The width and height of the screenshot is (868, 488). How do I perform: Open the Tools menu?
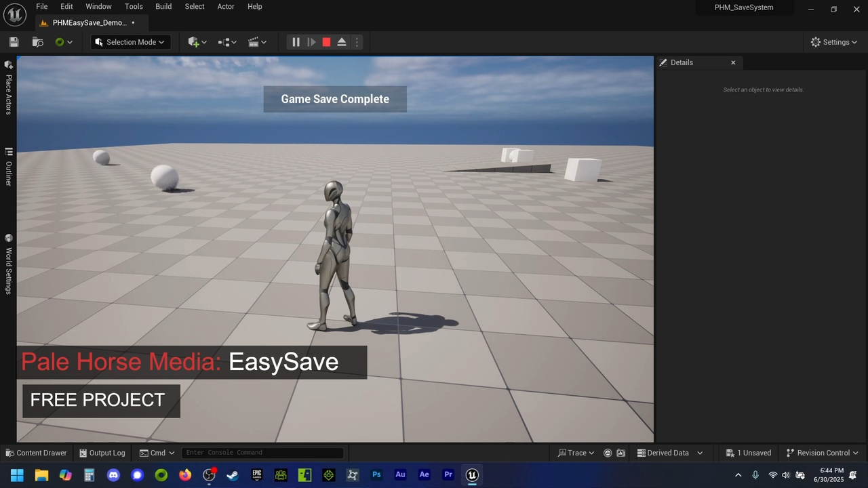[x=134, y=7]
